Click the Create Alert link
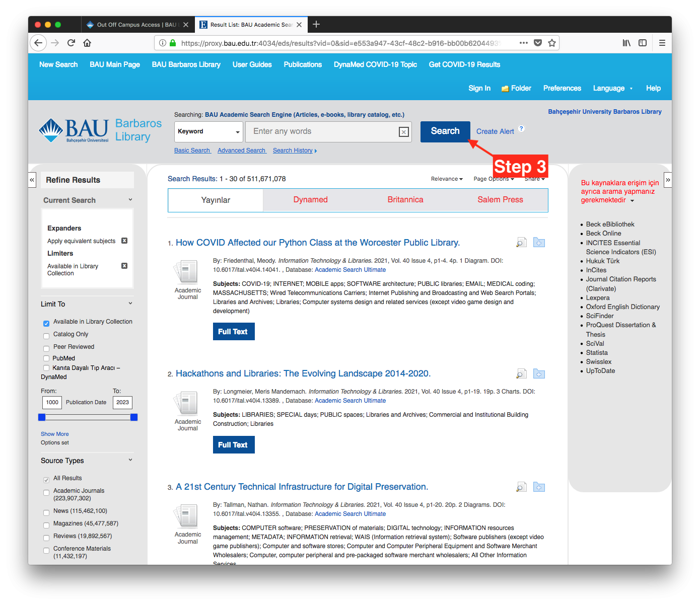Screen dimensions: 700x605 coord(495,131)
